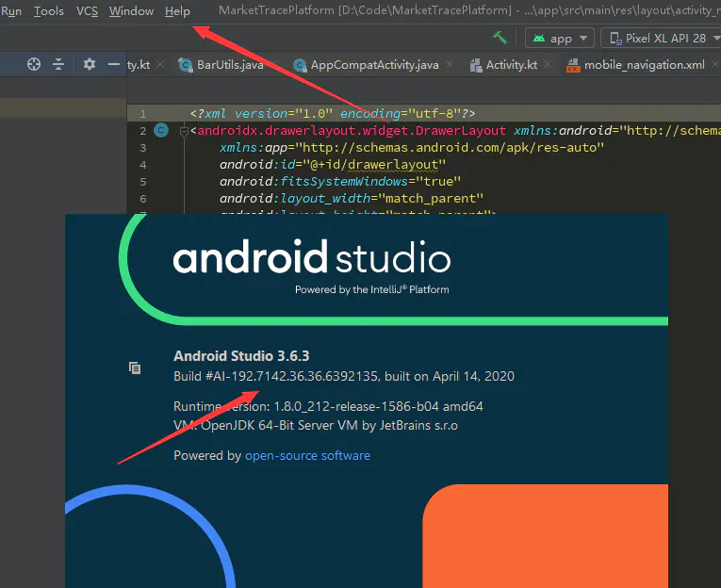The height and width of the screenshot is (588, 721).
Task: Close the Activity.kt tab
Action: (548, 65)
